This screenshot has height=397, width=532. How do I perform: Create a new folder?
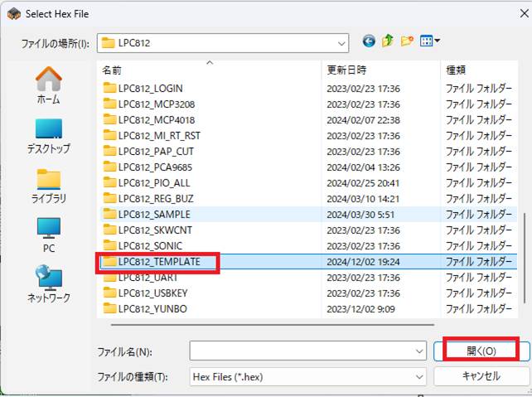tap(407, 41)
